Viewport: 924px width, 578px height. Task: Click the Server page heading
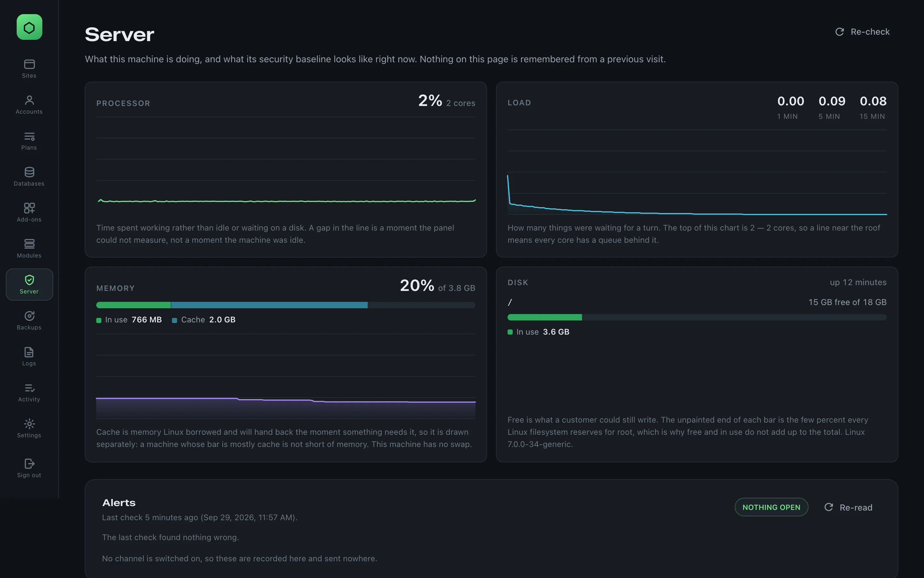119,34
